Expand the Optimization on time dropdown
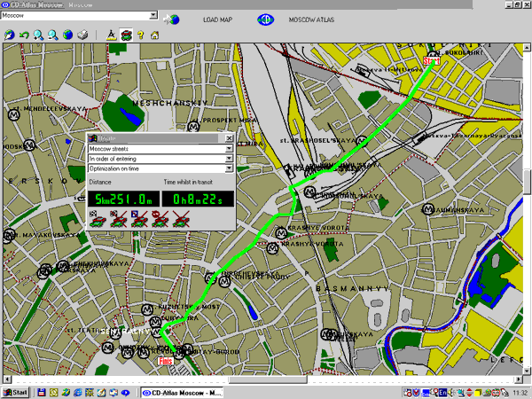 (229, 168)
